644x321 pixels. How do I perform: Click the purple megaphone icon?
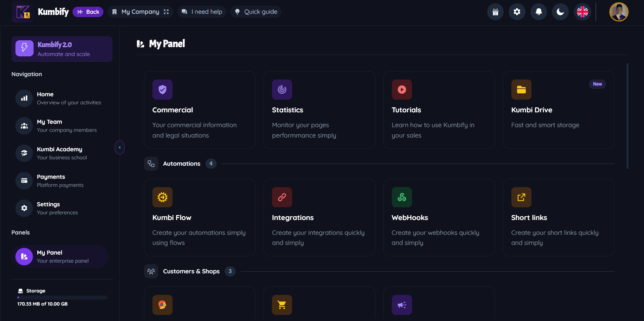tap(402, 305)
